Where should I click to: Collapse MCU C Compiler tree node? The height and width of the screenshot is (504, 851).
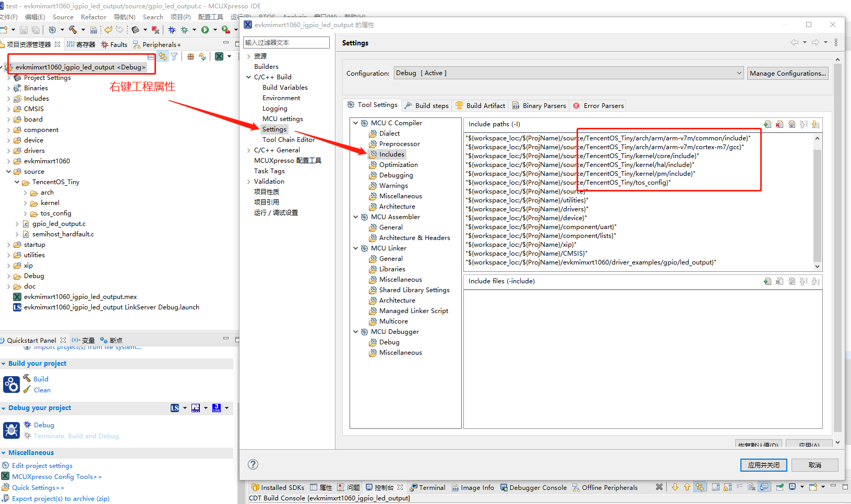[356, 123]
